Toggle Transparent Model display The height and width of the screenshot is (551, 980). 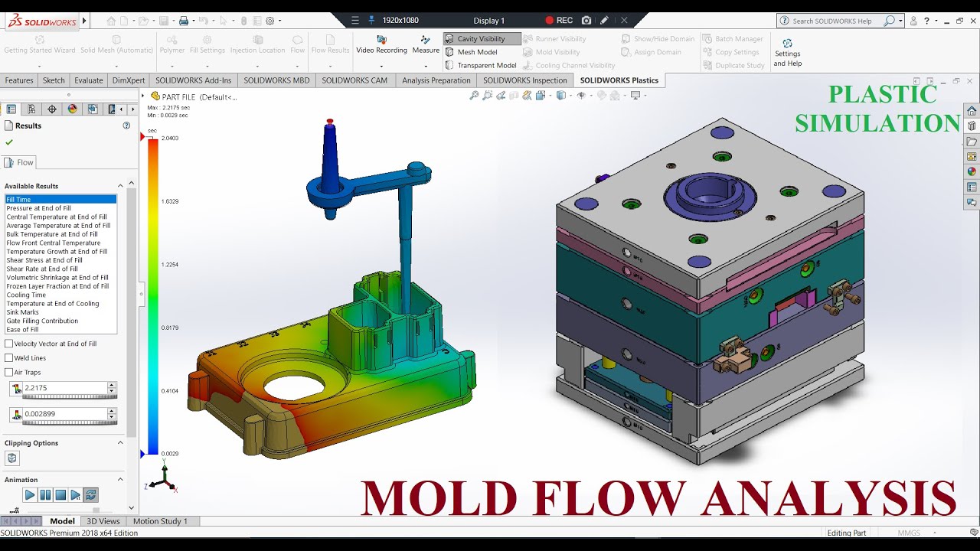click(x=480, y=65)
